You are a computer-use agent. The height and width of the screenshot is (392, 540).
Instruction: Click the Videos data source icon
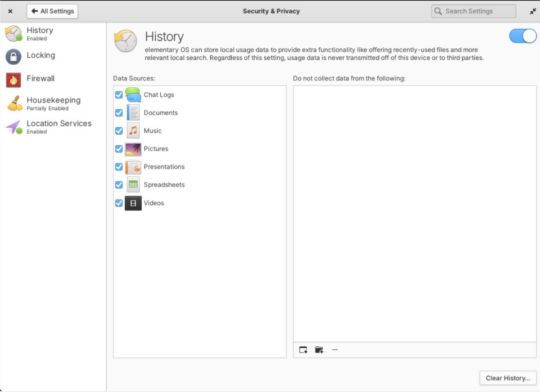[x=133, y=203]
